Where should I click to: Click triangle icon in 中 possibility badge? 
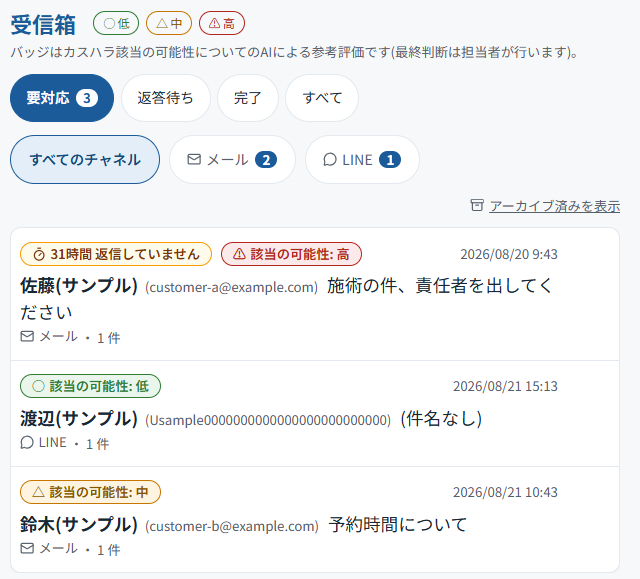pyautogui.click(x=38, y=492)
